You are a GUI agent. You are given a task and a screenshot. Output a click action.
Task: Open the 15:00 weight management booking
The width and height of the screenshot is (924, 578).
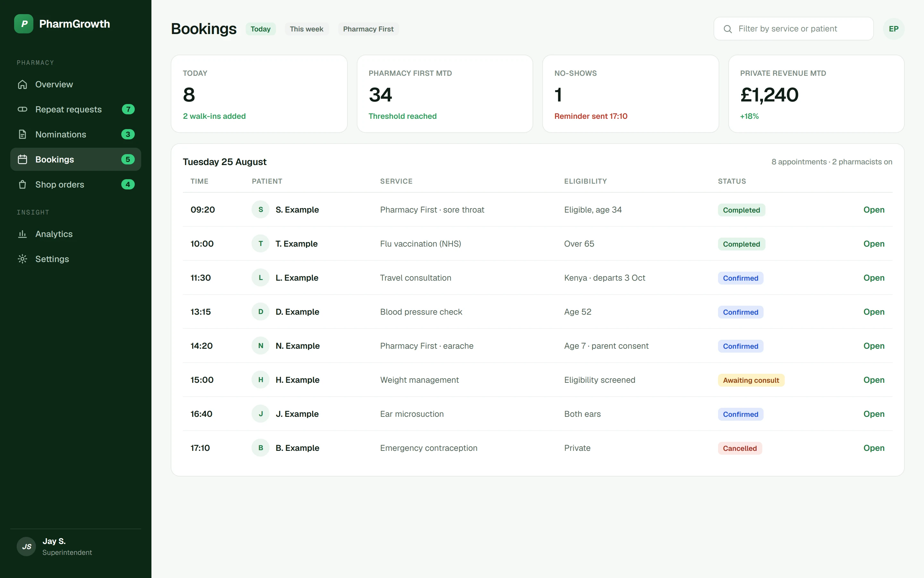[x=874, y=380]
